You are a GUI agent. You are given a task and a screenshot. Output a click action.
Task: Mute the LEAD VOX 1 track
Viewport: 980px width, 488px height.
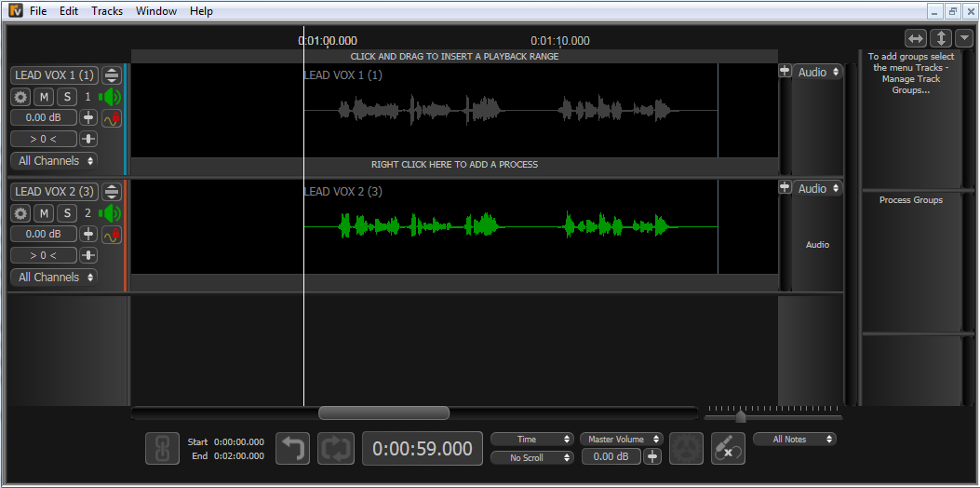pyautogui.click(x=44, y=97)
